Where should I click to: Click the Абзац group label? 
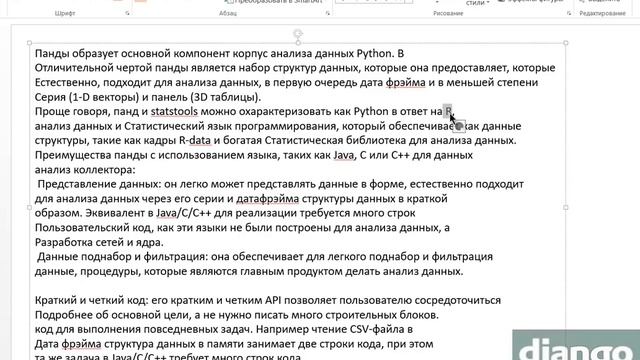(228, 13)
